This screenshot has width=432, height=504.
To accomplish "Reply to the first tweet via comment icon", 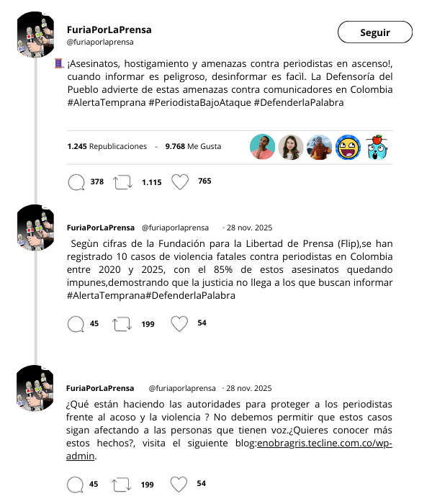I will (x=76, y=182).
